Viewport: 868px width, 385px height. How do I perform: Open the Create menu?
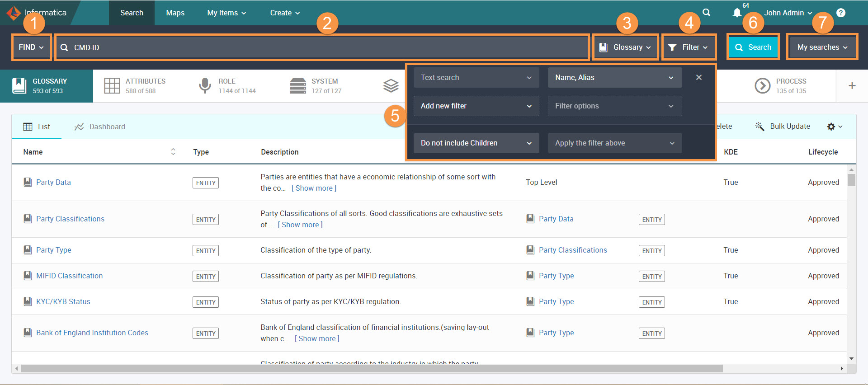point(285,13)
